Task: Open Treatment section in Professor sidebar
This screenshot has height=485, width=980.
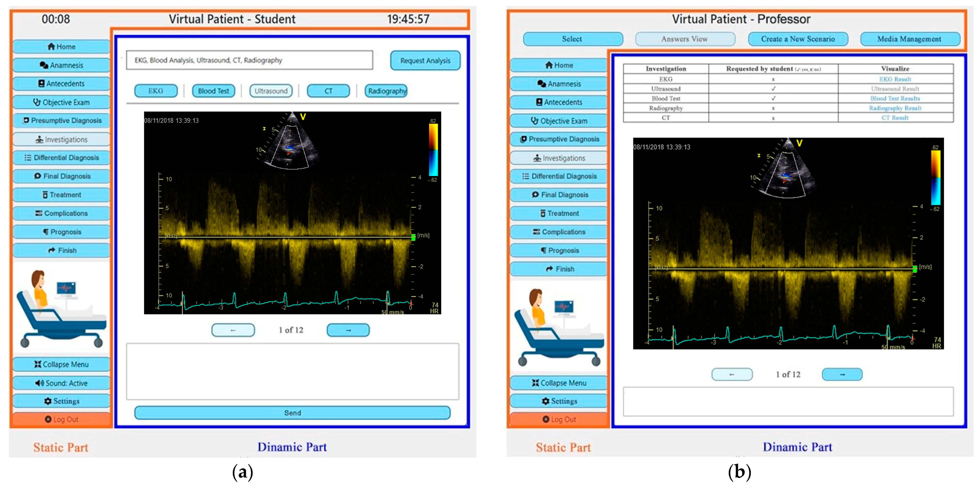Action: click(559, 213)
